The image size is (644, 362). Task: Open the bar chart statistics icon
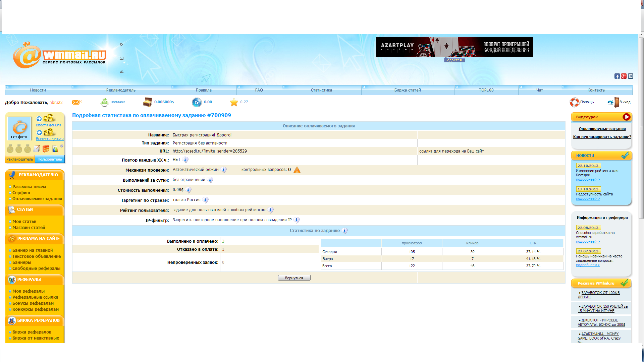click(x=55, y=149)
